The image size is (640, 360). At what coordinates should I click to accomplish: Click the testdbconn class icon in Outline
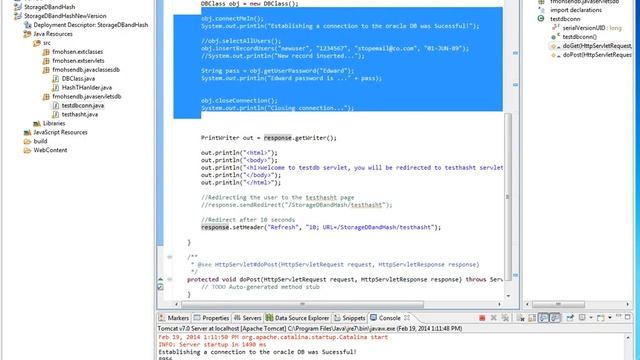(x=541, y=19)
